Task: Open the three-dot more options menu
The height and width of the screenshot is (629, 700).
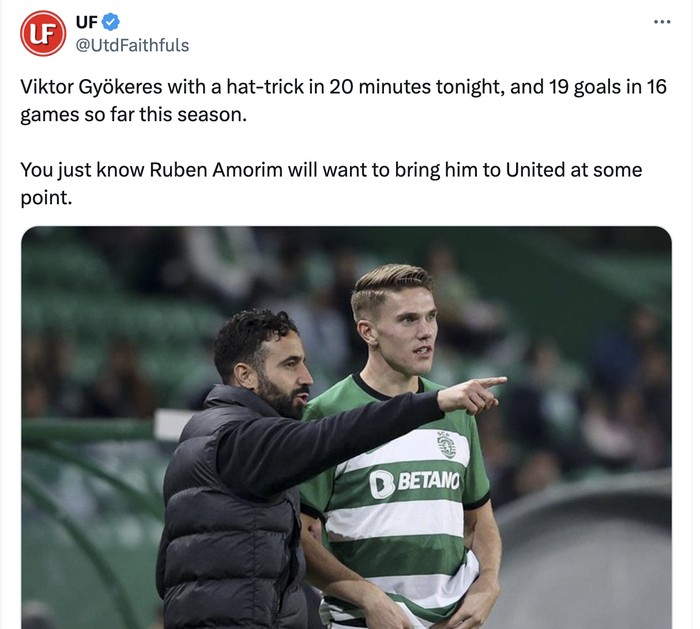Action: [x=661, y=22]
